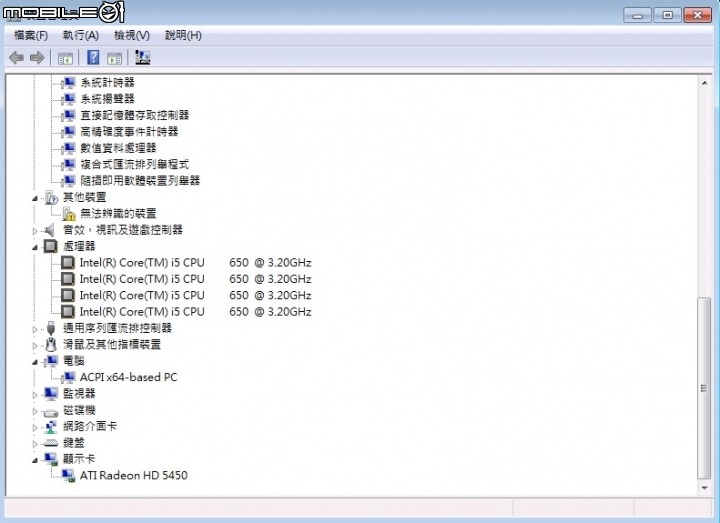Collapse the 電腦 category
This screenshot has width=720, height=523.
tap(35, 362)
